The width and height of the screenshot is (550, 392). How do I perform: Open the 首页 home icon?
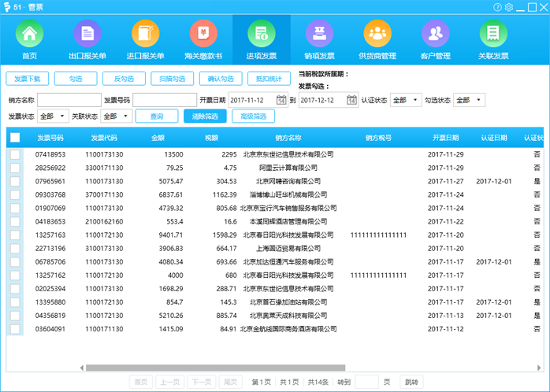point(29,35)
